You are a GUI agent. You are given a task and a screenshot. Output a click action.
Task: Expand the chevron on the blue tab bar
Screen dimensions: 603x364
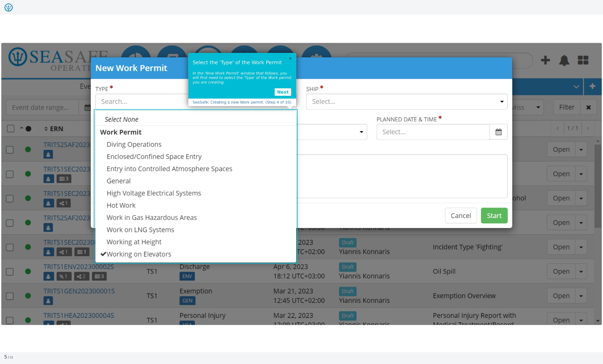pos(576,87)
